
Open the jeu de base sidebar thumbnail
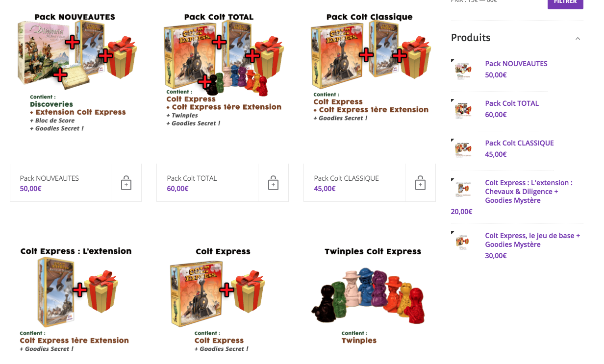(463, 242)
